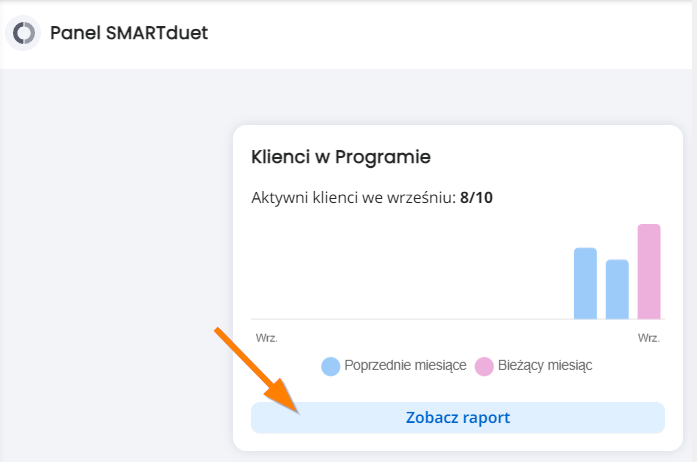Screen dimensions: 697x462
Task: Open the Zobacz raport button
Action: tap(458, 418)
